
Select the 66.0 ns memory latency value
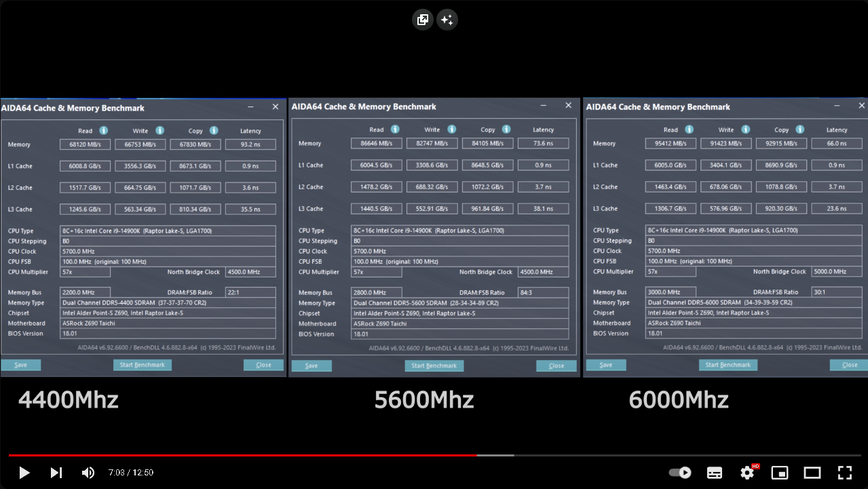click(x=837, y=143)
